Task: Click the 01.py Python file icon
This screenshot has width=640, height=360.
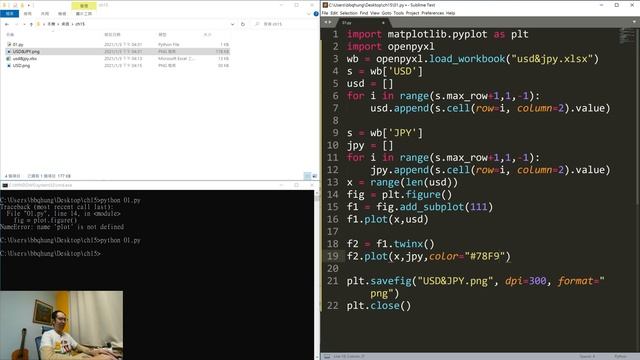Action: [x=9, y=44]
